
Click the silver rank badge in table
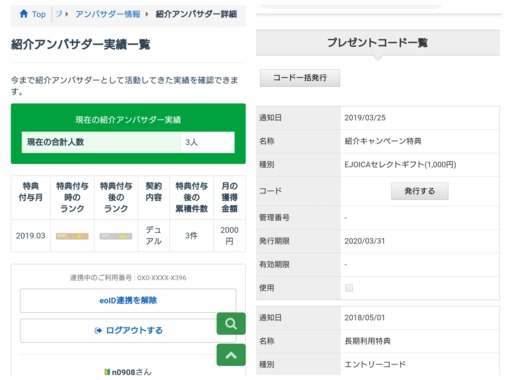(x=116, y=236)
